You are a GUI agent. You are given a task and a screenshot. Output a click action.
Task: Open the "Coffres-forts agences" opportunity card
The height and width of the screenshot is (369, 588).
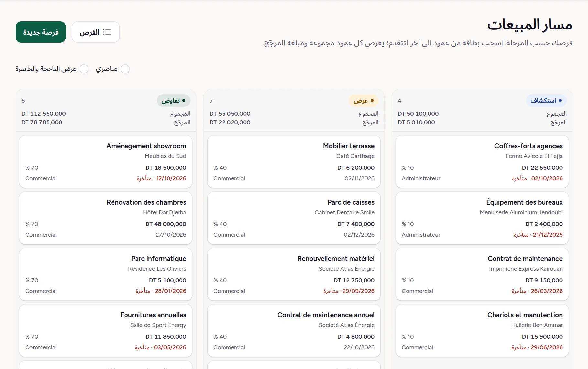[482, 162]
